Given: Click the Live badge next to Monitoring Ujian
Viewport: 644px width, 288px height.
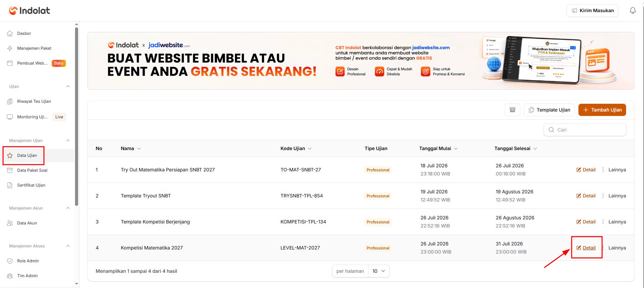Looking at the screenshot, I should [x=59, y=117].
